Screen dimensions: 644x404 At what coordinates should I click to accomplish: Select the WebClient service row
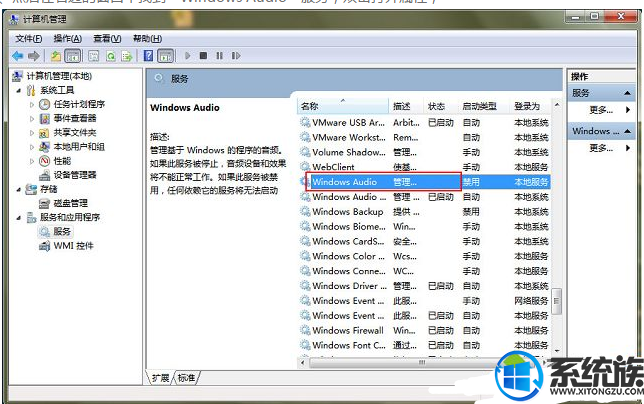[424, 167]
